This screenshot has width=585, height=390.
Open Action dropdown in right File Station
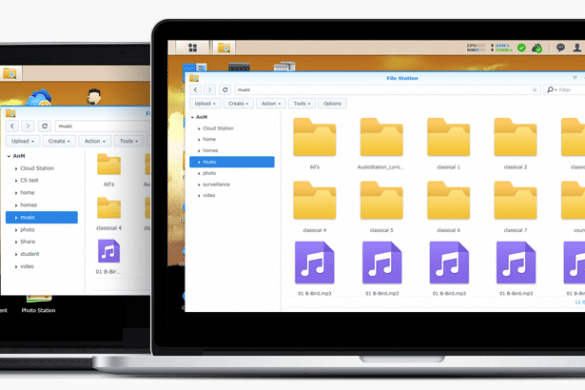pyautogui.click(x=271, y=103)
